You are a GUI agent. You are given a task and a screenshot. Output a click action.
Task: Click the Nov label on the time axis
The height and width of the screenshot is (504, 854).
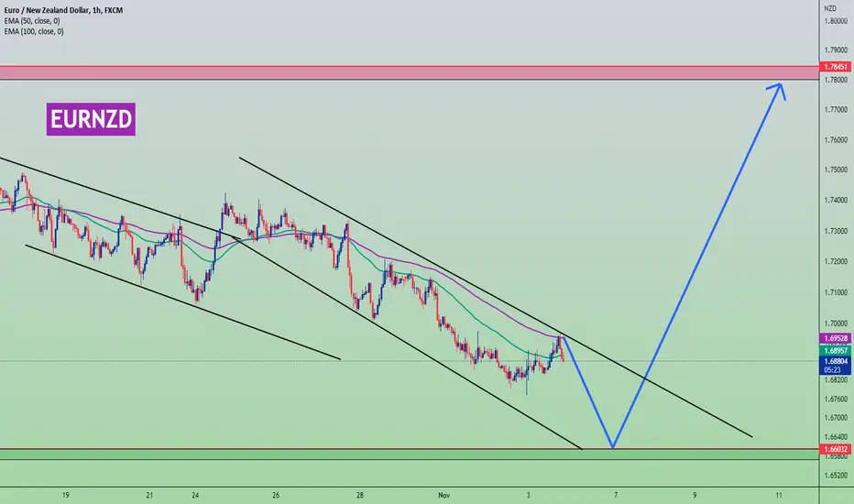[x=443, y=495]
